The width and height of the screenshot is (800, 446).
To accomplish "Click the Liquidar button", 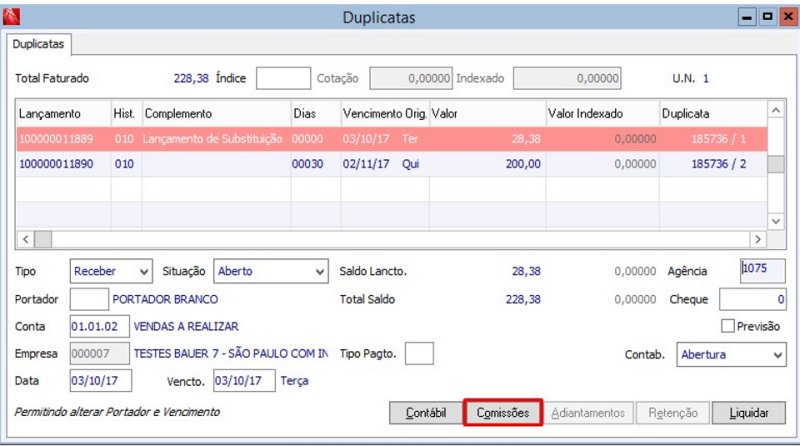I will (x=748, y=412).
